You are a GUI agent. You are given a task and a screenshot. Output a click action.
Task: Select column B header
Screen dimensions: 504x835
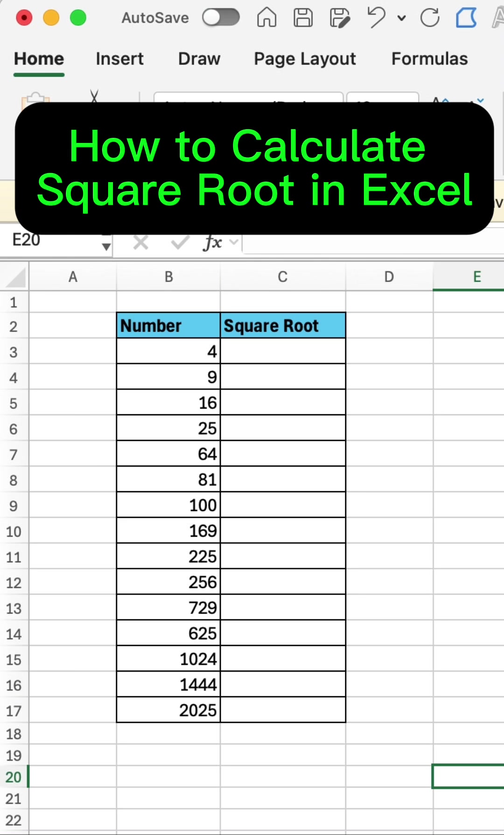point(168,276)
